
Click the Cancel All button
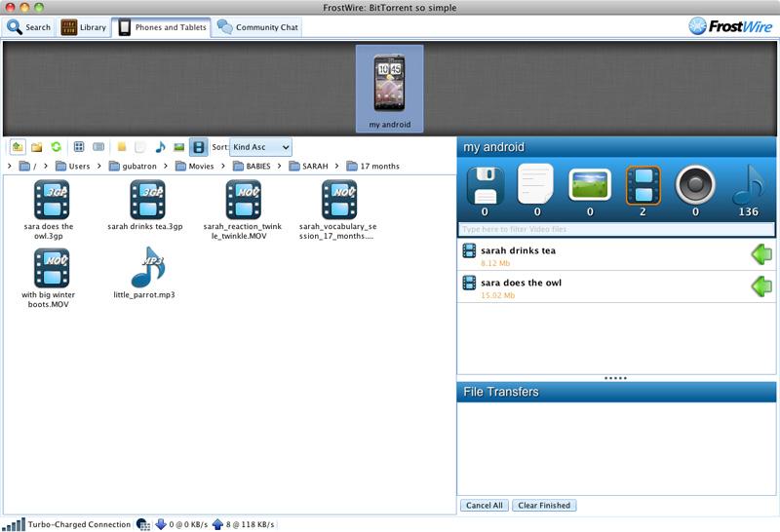pyautogui.click(x=485, y=506)
